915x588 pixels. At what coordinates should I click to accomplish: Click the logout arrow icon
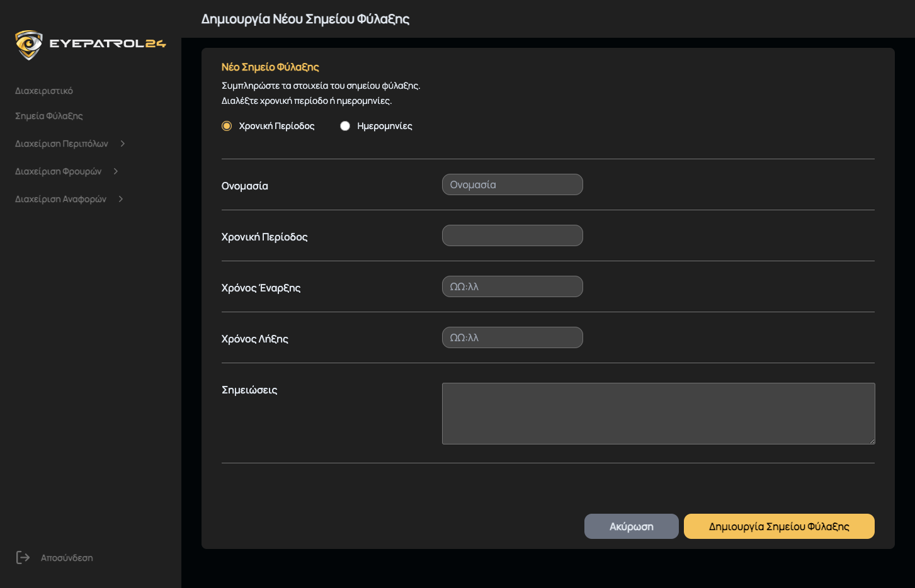pos(23,557)
